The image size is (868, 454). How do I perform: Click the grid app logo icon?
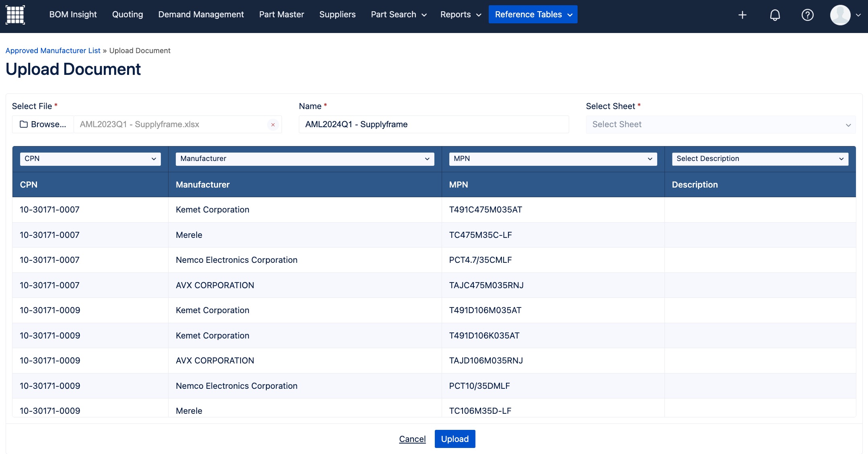(x=15, y=15)
